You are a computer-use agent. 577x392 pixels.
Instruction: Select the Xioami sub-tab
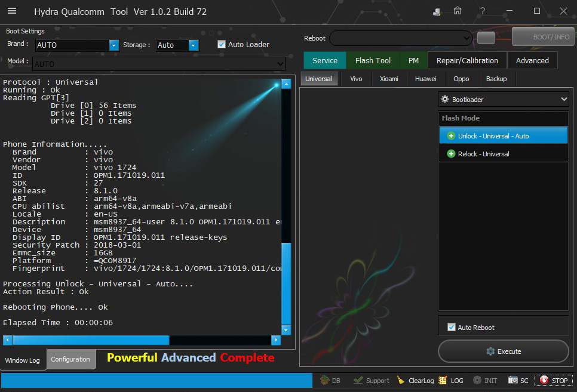pyautogui.click(x=389, y=79)
